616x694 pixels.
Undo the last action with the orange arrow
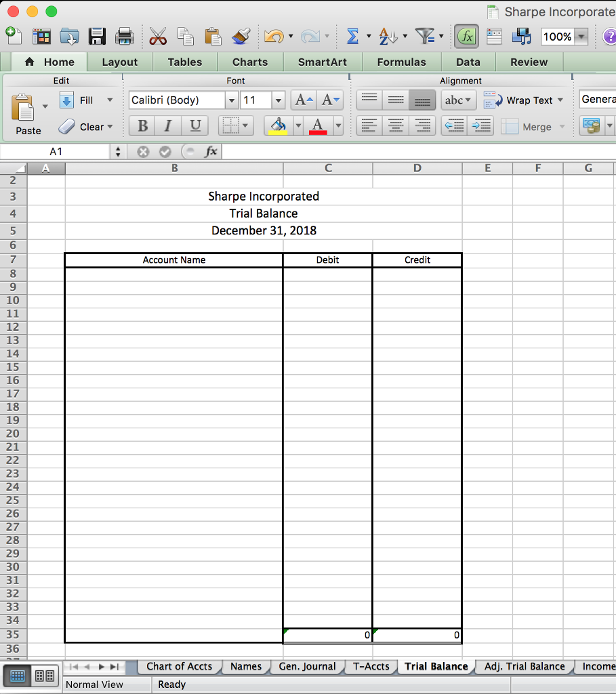274,37
